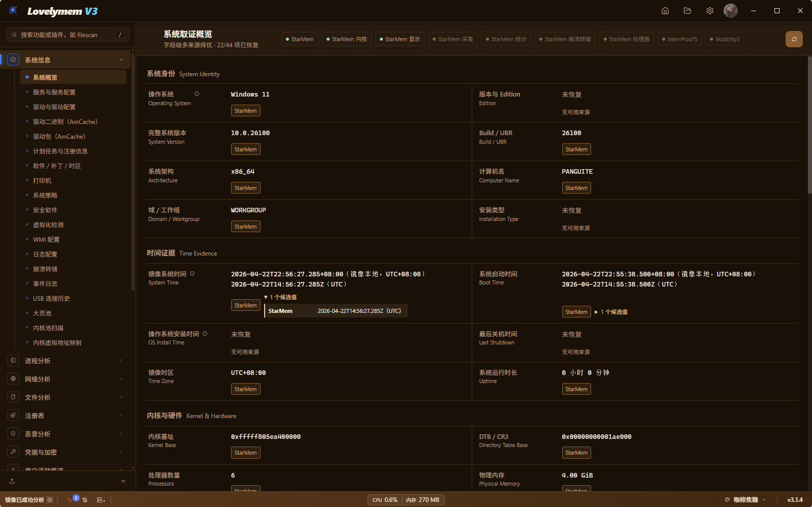Click the 注册表 registry icon
Screen dimensions: 812x507
click(x=13, y=416)
